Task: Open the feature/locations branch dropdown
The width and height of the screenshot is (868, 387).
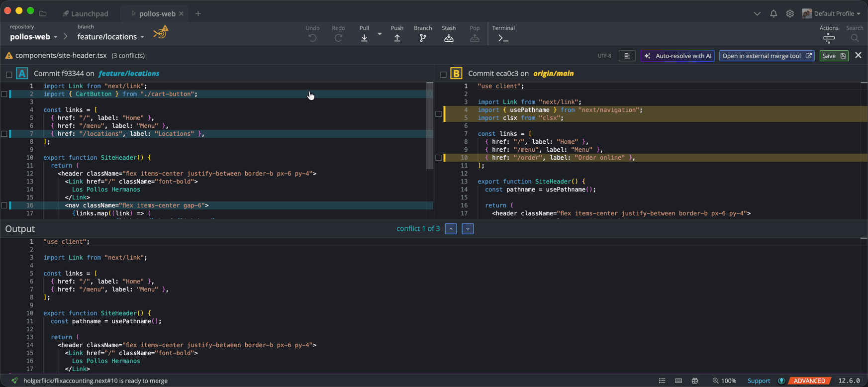Action: coord(111,37)
